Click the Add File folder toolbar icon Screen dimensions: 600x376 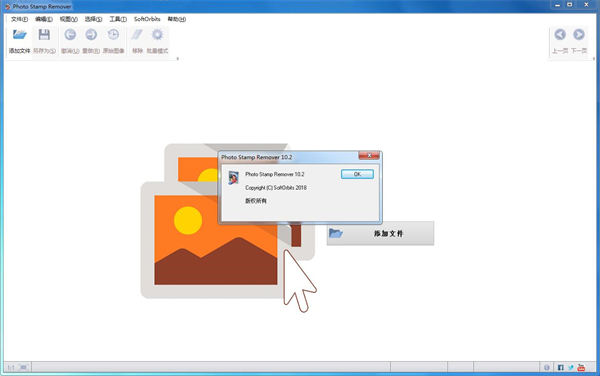click(x=19, y=35)
